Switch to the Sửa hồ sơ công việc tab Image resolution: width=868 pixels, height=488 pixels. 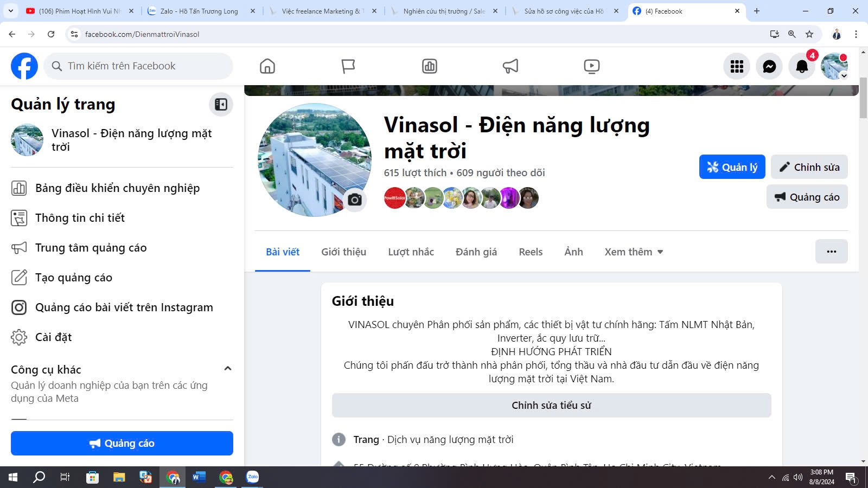point(565,11)
